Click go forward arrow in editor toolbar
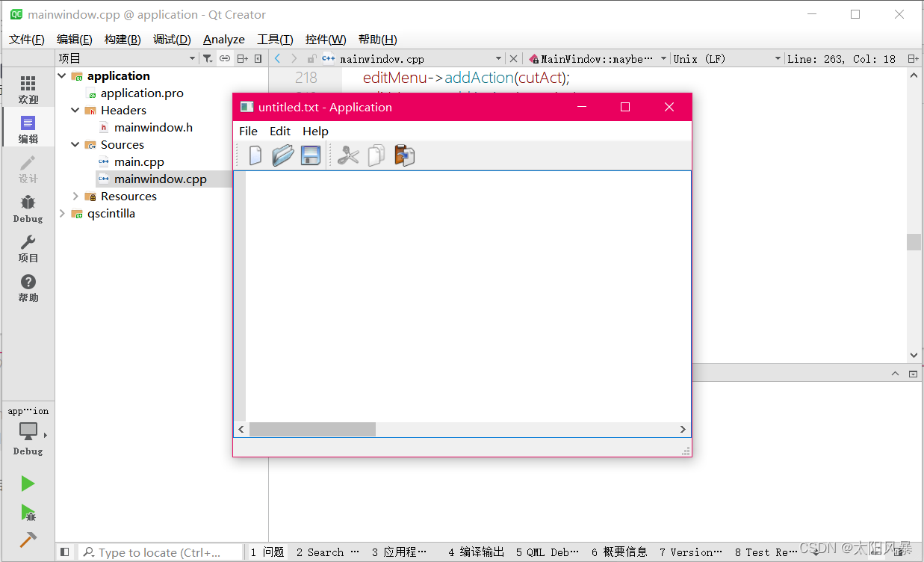Viewport: 924px width, 562px height. point(294,58)
